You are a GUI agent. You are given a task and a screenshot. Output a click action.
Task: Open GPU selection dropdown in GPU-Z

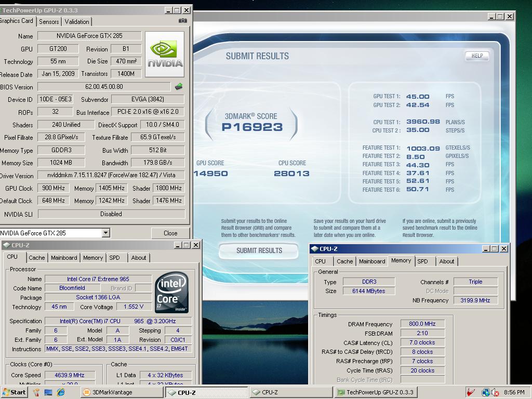click(x=106, y=233)
